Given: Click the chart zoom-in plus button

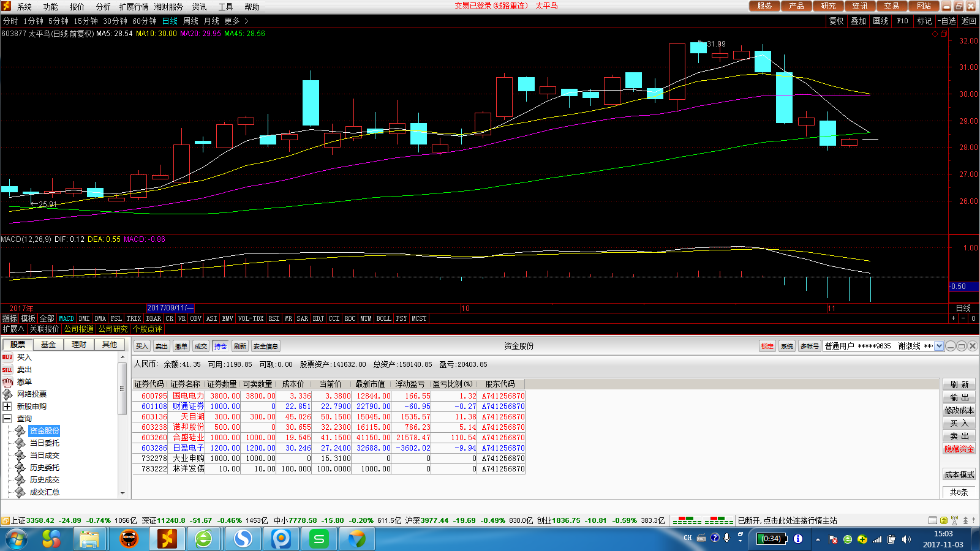Looking at the screenshot, I should pyautogui.click(x=953, y=318).
